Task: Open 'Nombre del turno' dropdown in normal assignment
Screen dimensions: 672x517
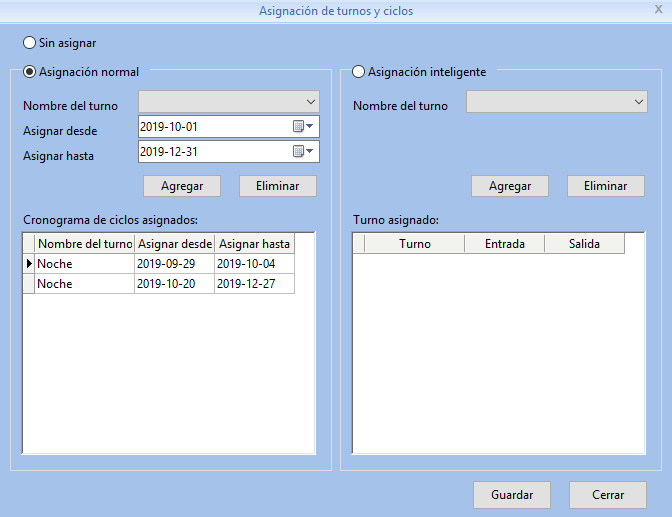Action: [229, 102]
